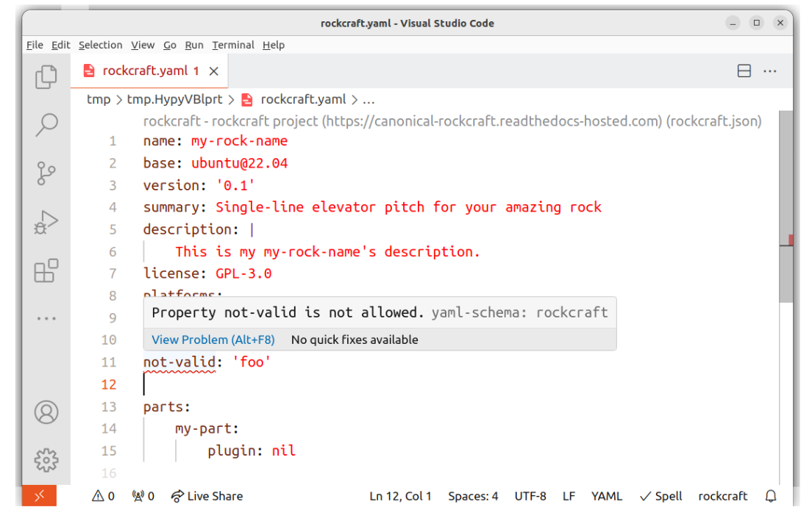Open the Run menu
812x521 pixels.
194,45
